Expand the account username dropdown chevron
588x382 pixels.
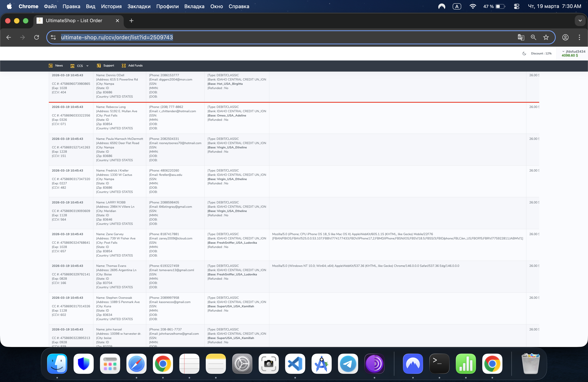pos(563,52)
